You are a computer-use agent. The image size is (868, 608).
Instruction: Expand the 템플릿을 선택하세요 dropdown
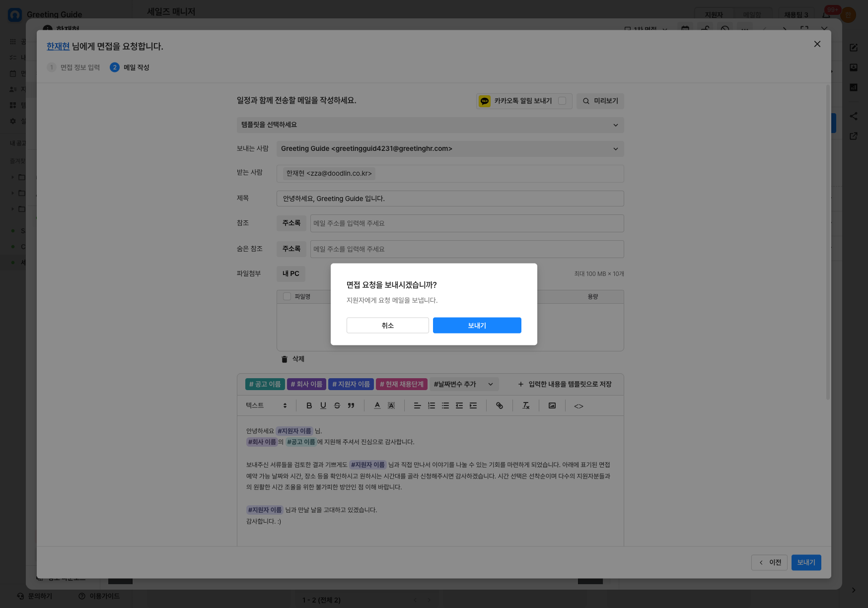[x=430, y=125]
